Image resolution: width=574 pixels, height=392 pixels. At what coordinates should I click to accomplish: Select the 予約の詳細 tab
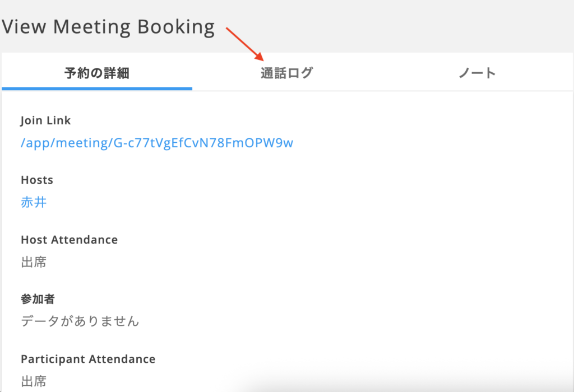[97, 73]
